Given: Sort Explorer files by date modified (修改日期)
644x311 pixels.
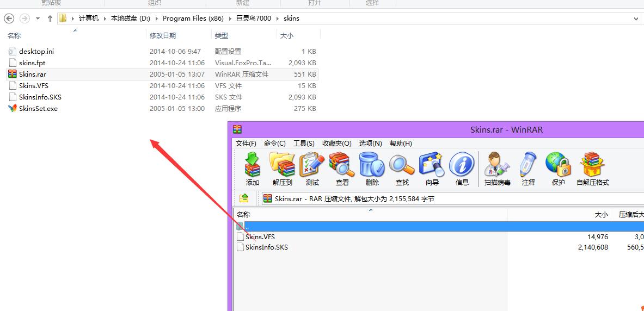Looking at the screenshot, I should pyautogui.click(x=163, y=35).
